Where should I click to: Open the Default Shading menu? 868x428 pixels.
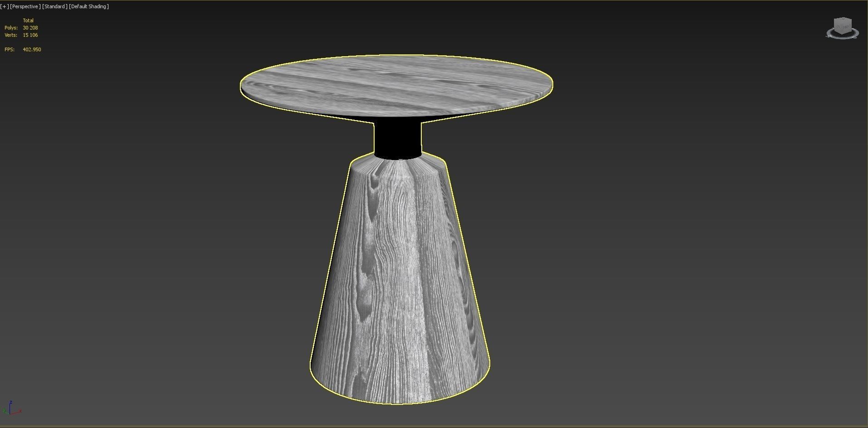(89, 6)
